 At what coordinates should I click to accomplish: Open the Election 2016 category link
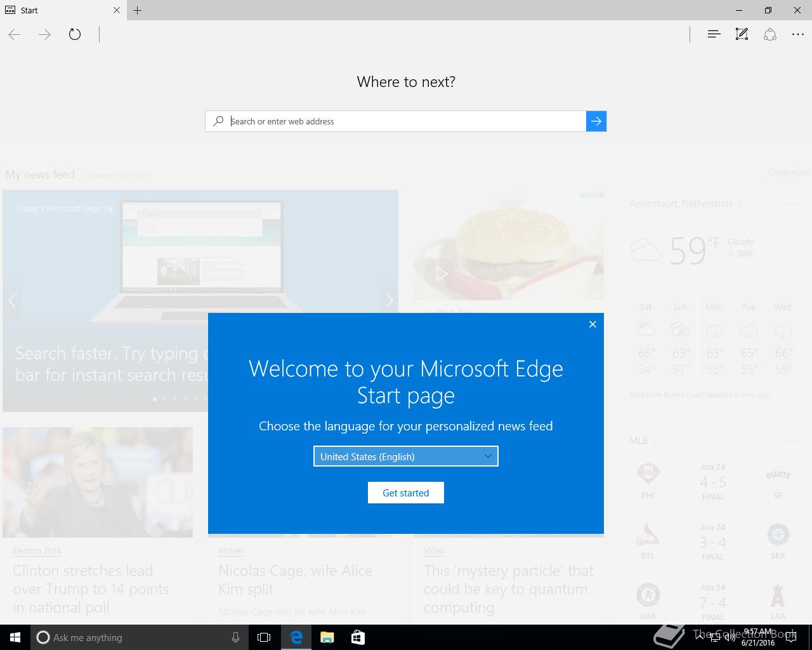[37, 551]
